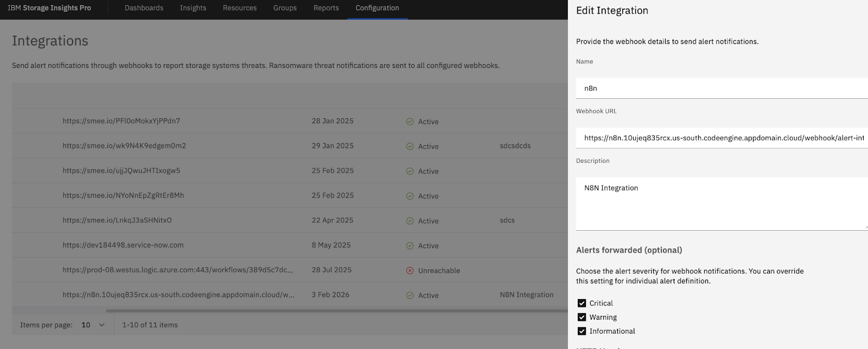Click the Unreachable status text
The width and height of the screenshot is (868, 349).
coord(439,271)
